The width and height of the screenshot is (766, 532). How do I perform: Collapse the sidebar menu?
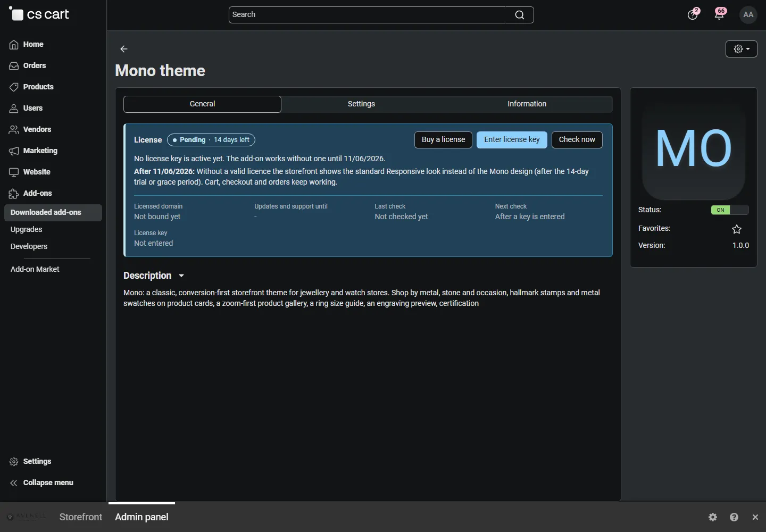point(41,483)
